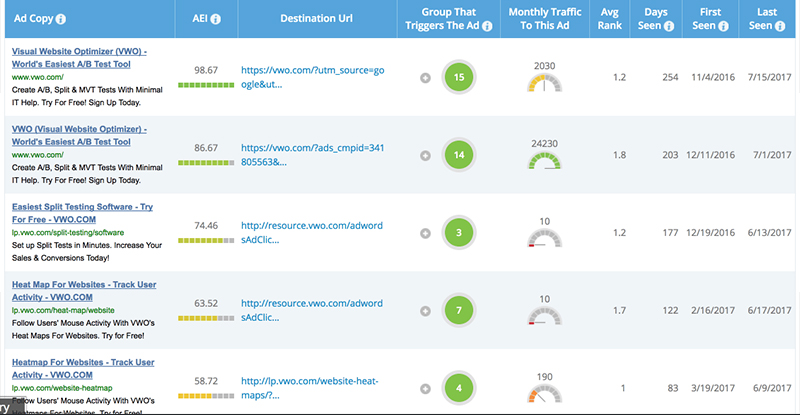Click display URL lp.vwo.com/heat-map/website
The width and height of the screenshot is (800, 415).
pos(63,310)
